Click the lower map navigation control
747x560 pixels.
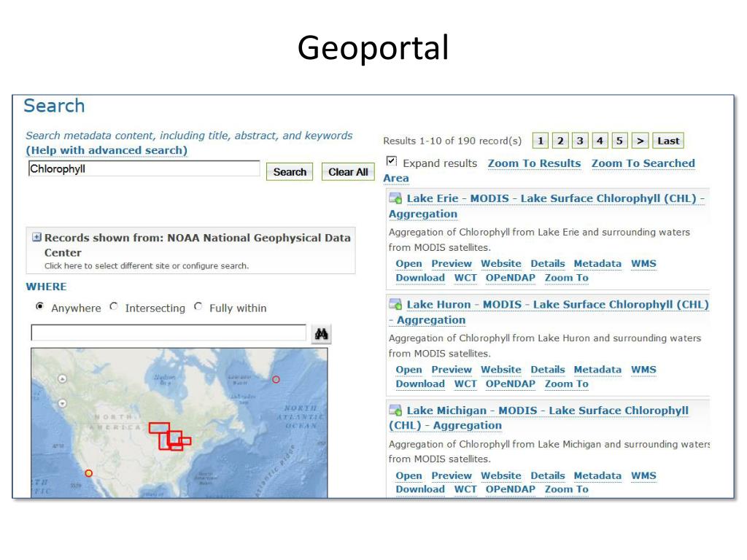pyautogui.click(x=63, y=403)
